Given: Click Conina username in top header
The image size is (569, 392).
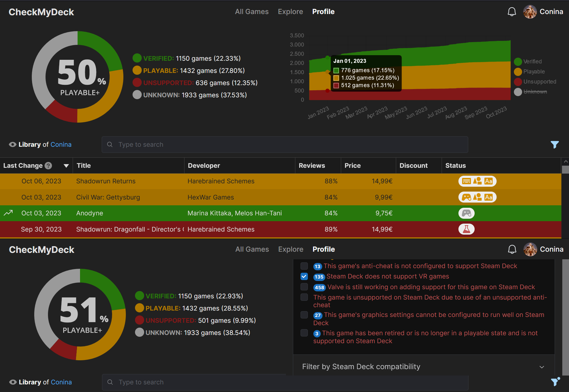Looking at the screenshot, I should [551, 12].
